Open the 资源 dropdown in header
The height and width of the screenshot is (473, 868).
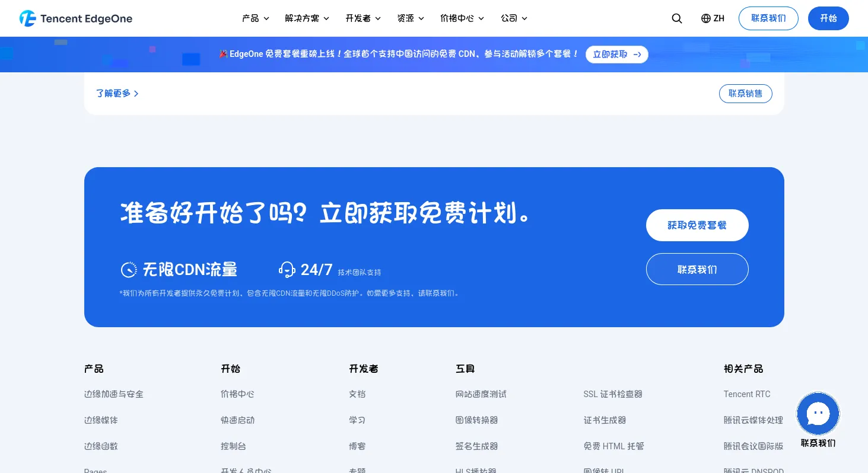pos(411,18)
